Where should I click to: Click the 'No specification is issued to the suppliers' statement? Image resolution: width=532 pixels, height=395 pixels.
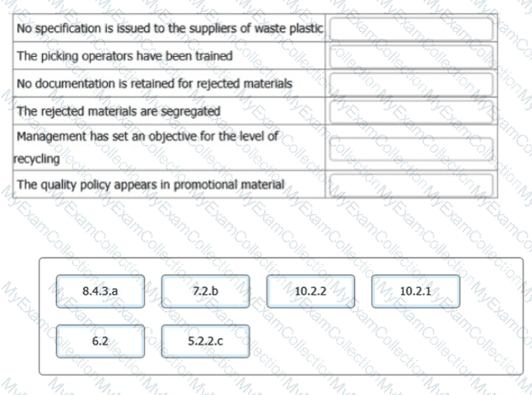(169, 29)
